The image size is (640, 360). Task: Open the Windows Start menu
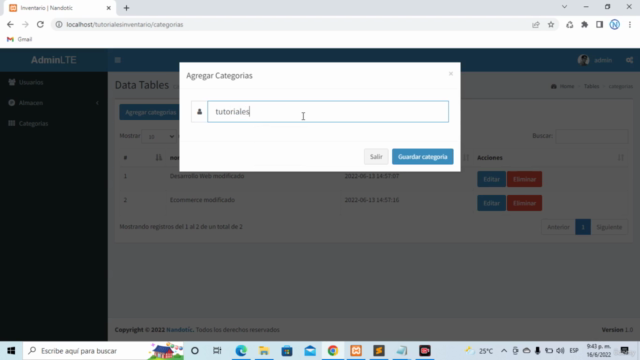click(11, 351)
